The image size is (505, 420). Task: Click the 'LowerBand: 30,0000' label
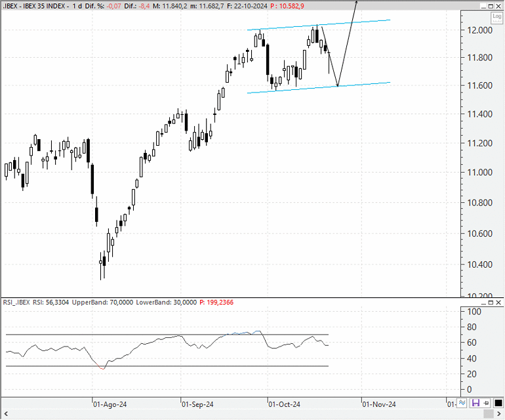click(166, 303)
